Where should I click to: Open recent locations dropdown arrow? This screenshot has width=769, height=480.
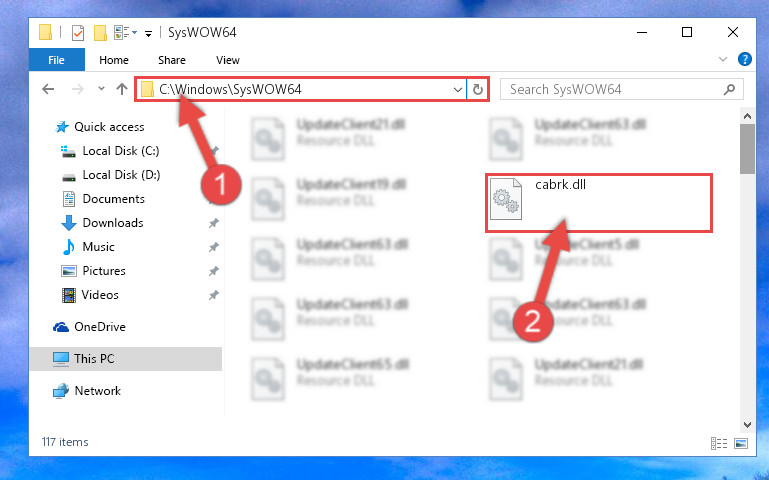click(x=101, y=89)
